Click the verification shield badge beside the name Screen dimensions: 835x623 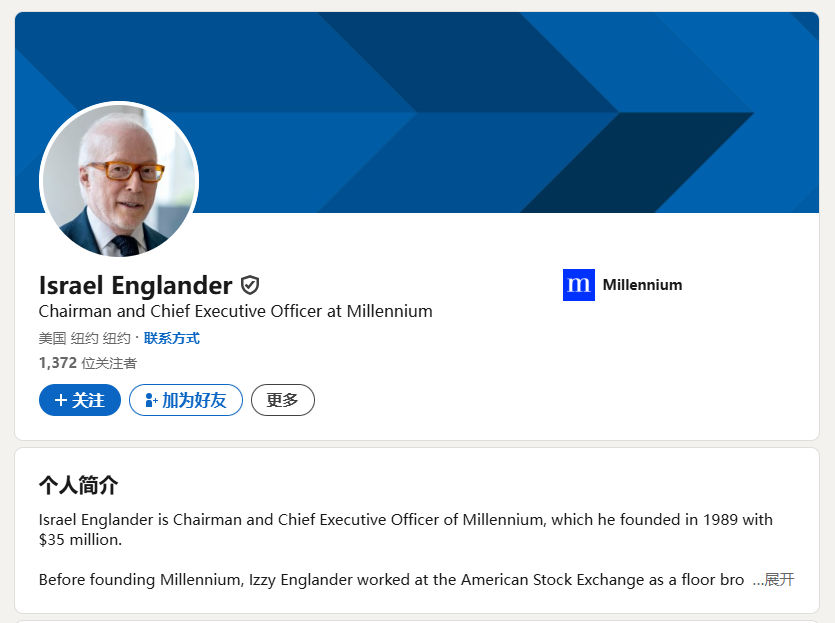[x=250, y=285]
